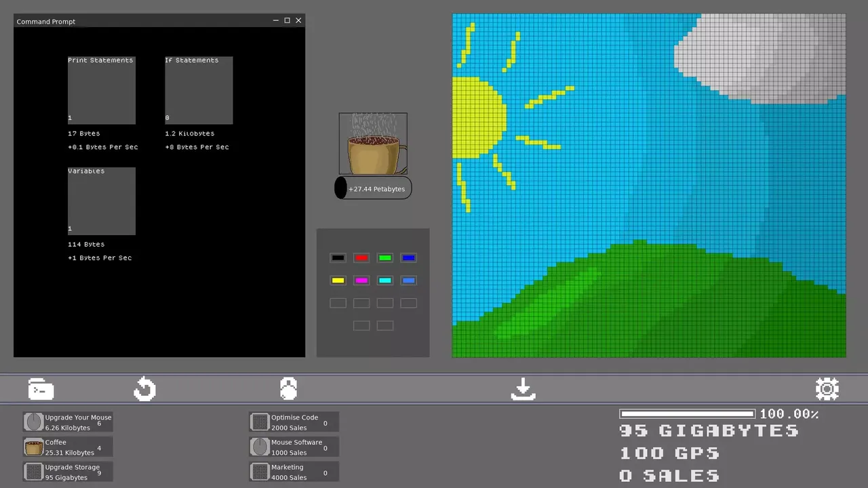Pick the red color swatch
This screenshot has width=868, height=488.
click(x=361, y=258)
